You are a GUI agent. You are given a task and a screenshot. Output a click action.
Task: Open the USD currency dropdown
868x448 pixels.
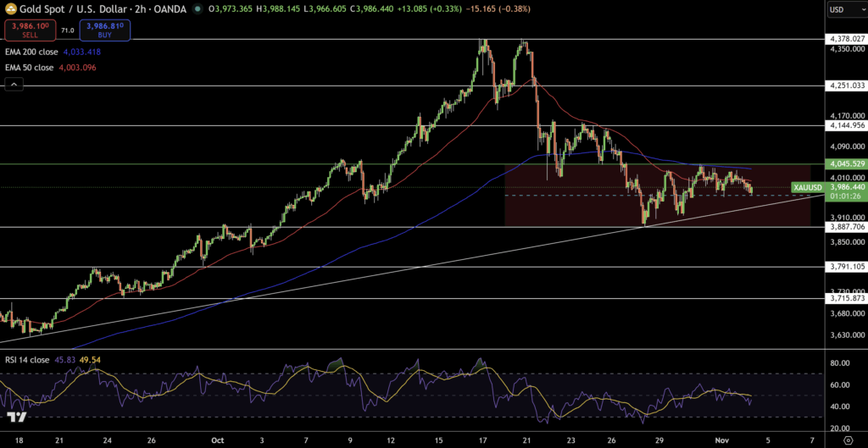[x=845, y=10]
